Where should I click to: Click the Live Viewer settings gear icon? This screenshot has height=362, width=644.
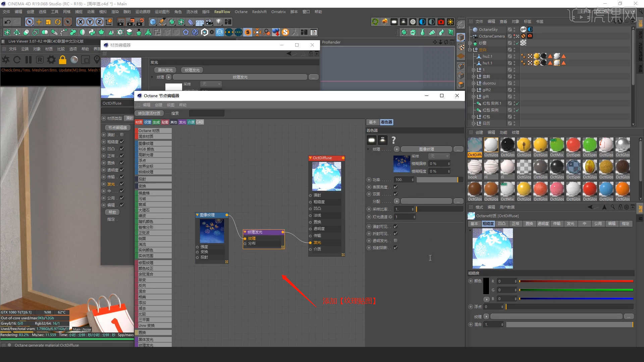point(51,60)
